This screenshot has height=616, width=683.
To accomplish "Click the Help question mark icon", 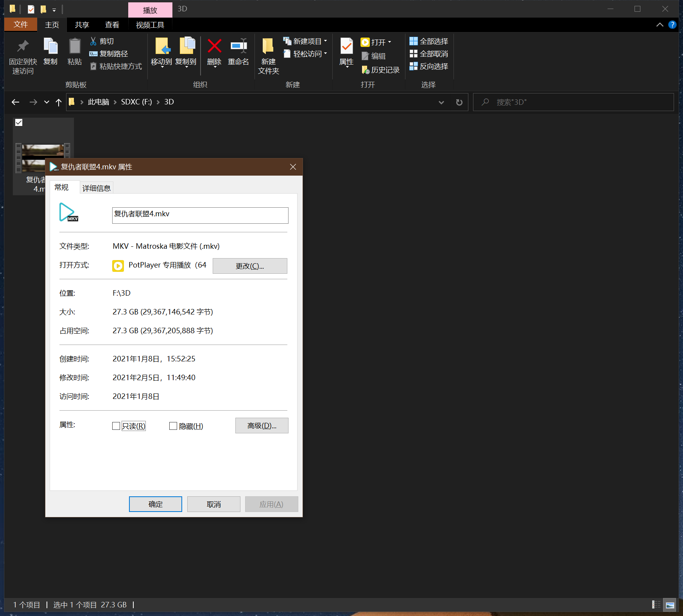I will (672, 25).
